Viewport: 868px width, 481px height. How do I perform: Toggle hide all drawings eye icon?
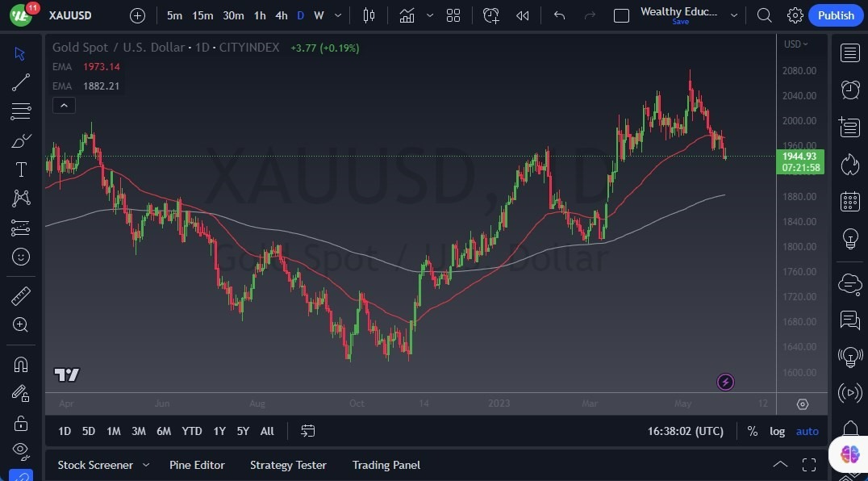(20, 450)
